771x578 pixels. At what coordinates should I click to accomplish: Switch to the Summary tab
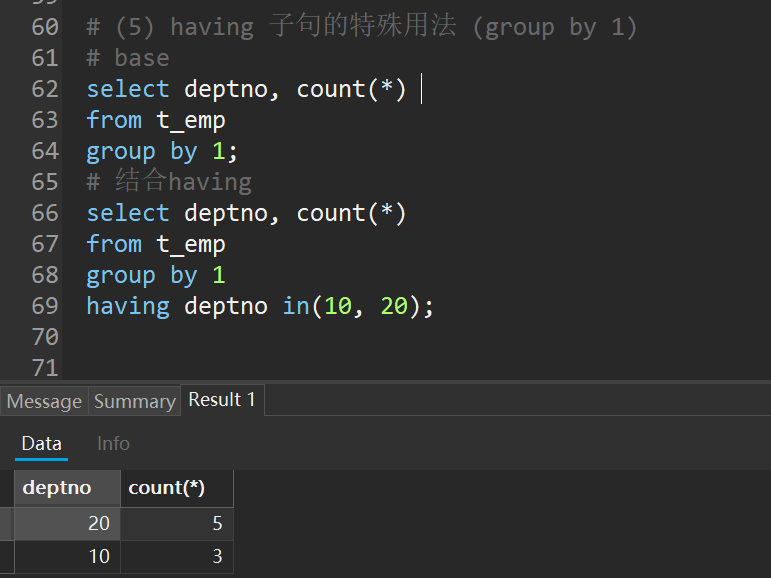[135, 401]
